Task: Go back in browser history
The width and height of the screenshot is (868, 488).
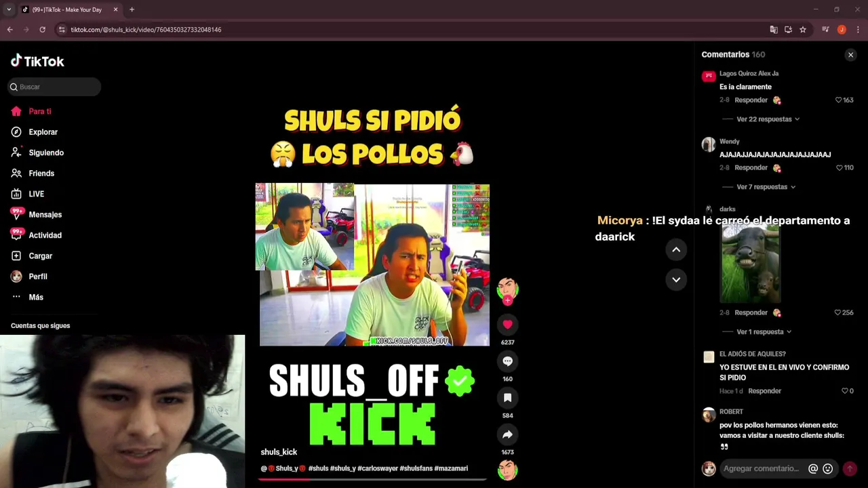Action: 10,30
